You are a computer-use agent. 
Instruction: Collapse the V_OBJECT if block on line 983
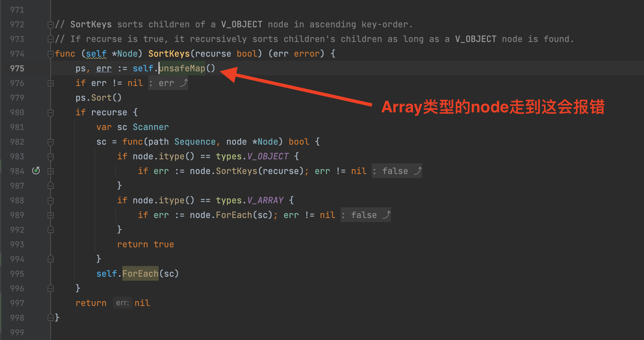tap(50, 156)
